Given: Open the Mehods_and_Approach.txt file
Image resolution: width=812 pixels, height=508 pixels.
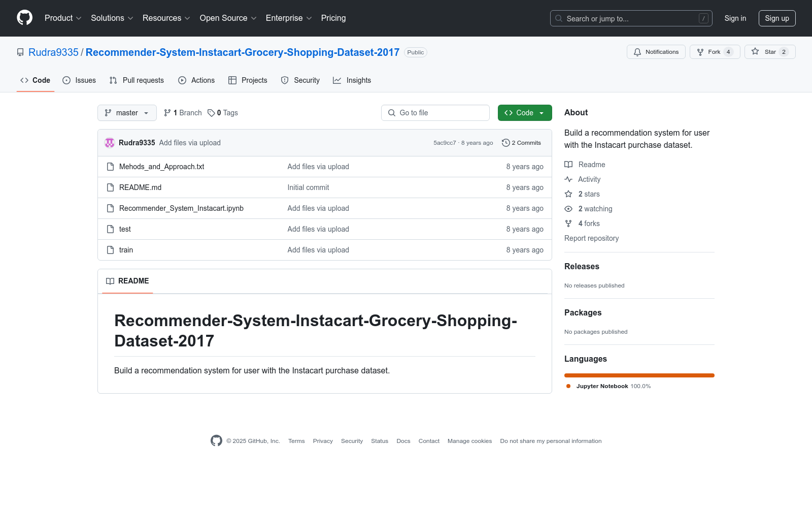Looking at the screenshot, I should 161,167.
